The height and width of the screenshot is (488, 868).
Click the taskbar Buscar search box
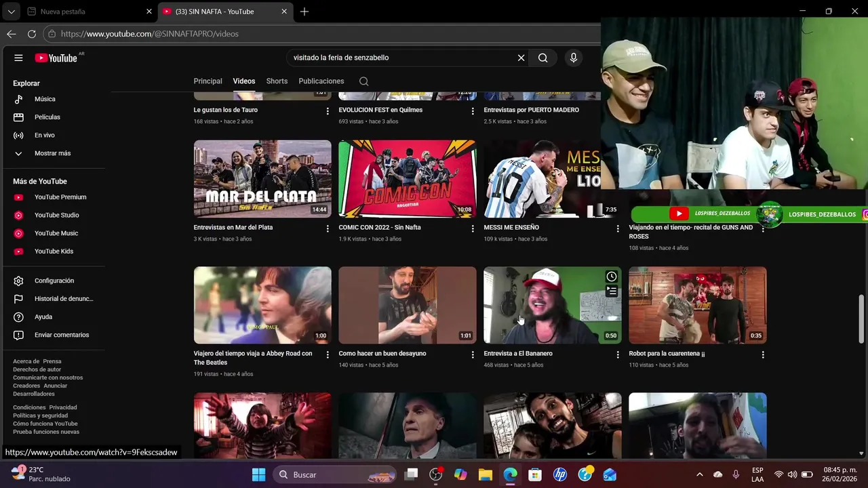(336, 474)
